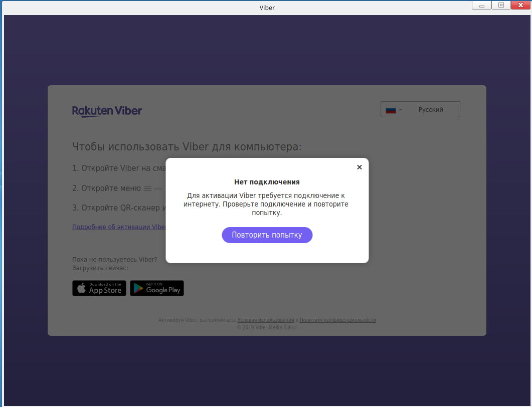Open 'Условия использования' link

point(266,320)
